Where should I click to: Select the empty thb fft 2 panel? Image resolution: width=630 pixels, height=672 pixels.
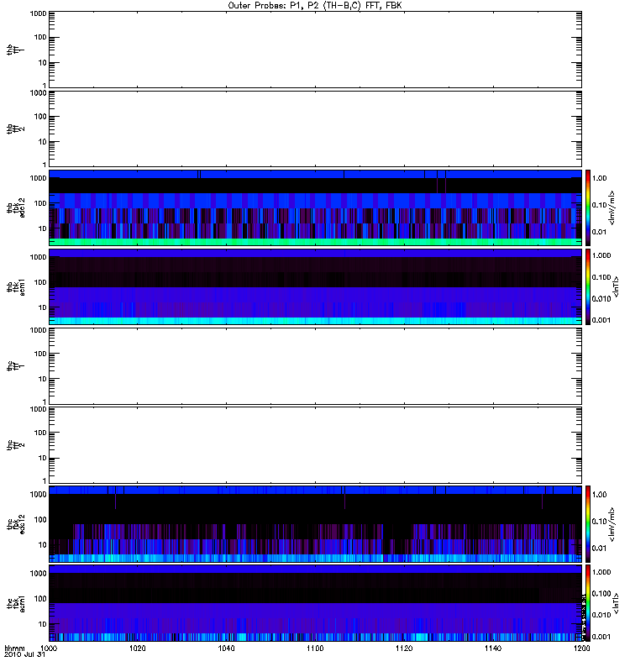tap(315, 129)
